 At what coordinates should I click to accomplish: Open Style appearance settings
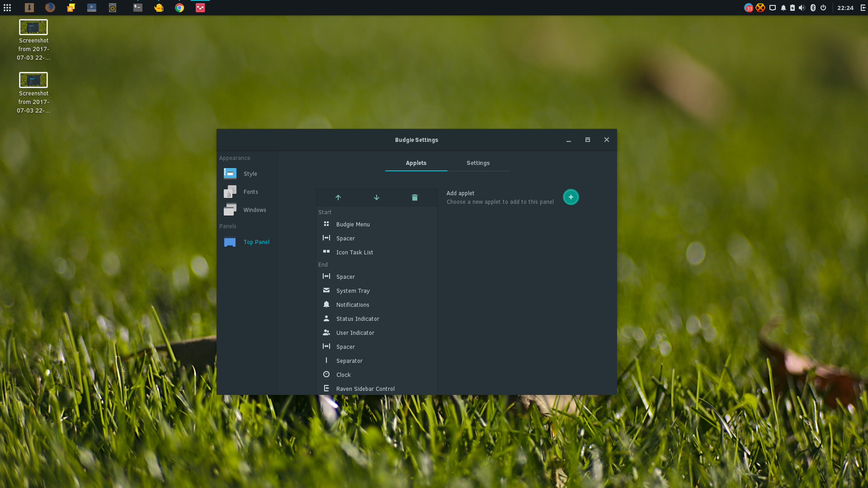248,174
